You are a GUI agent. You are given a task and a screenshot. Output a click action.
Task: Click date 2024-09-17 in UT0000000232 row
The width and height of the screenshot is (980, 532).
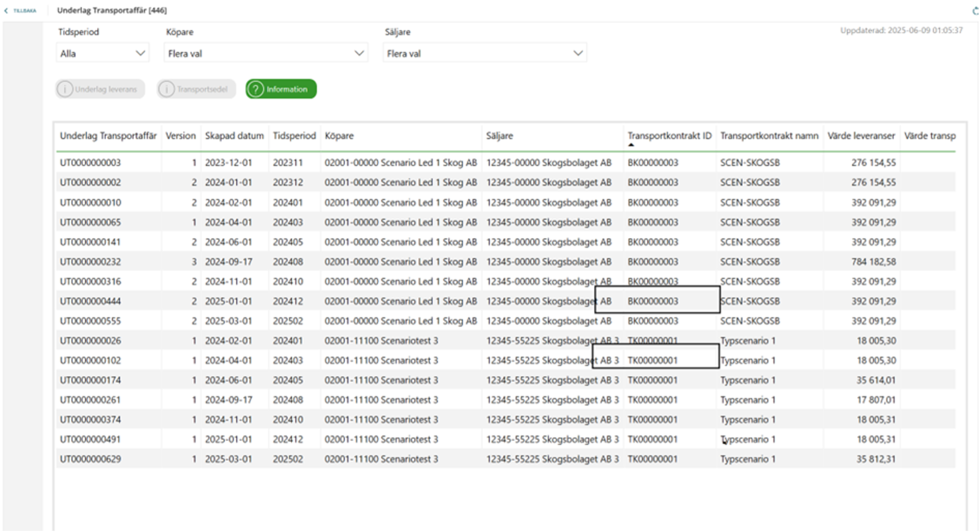(x=228, y=261)
